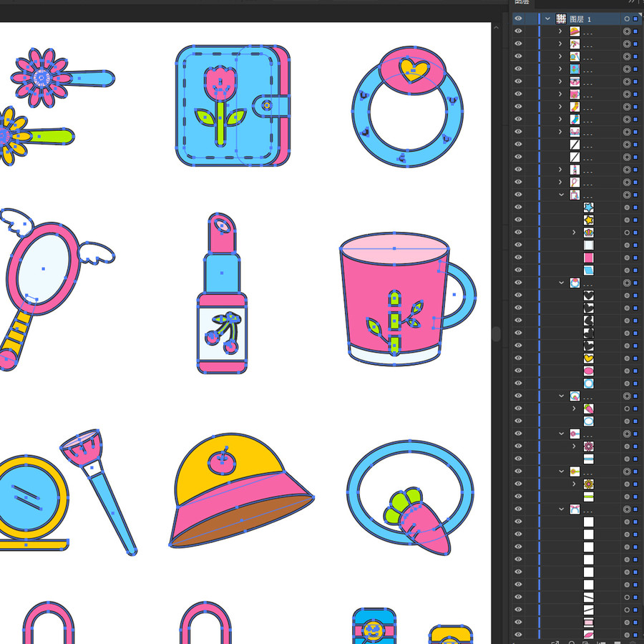Select the blue wallet artwork on canvas

click(x=233, y=106)
